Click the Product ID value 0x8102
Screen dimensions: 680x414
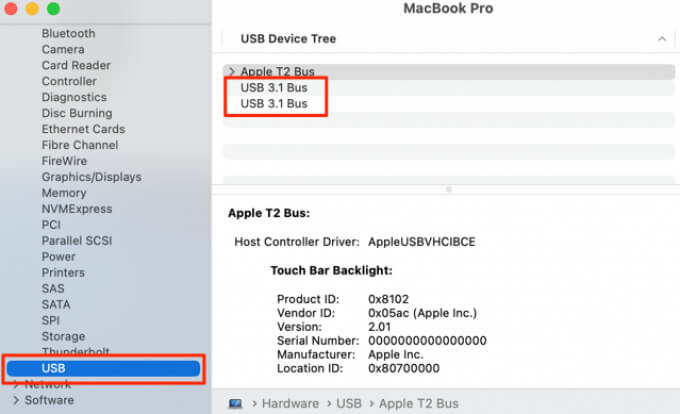coord(388,299)
